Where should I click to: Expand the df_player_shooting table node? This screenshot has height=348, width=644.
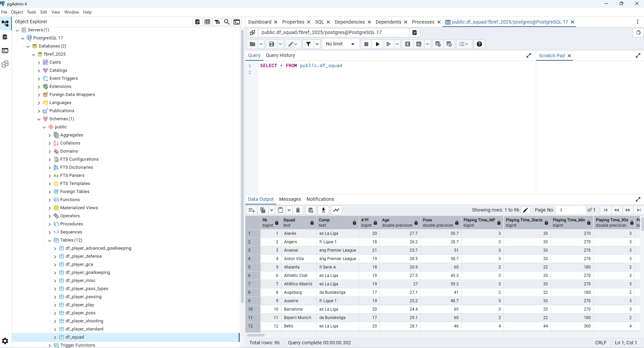click(55, 321)
